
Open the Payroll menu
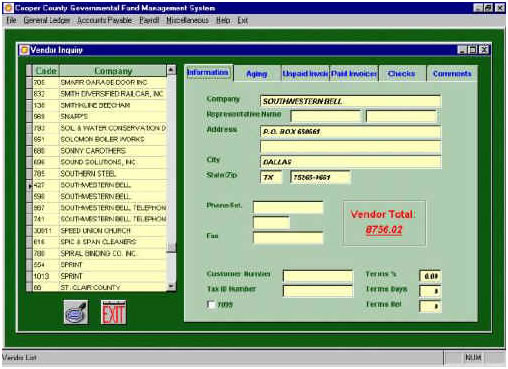pyautogui.click(x=149, y=20)
